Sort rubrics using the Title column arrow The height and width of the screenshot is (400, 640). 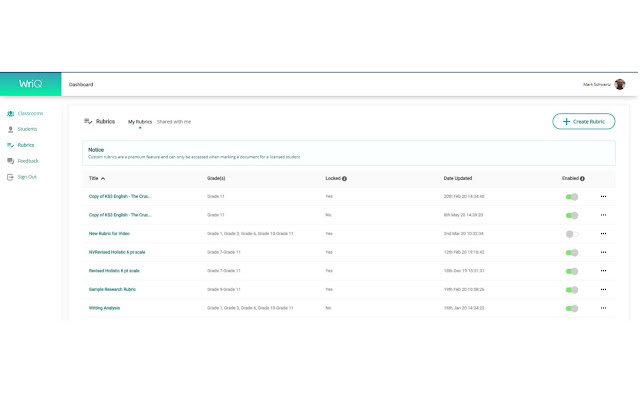[103, 178]
